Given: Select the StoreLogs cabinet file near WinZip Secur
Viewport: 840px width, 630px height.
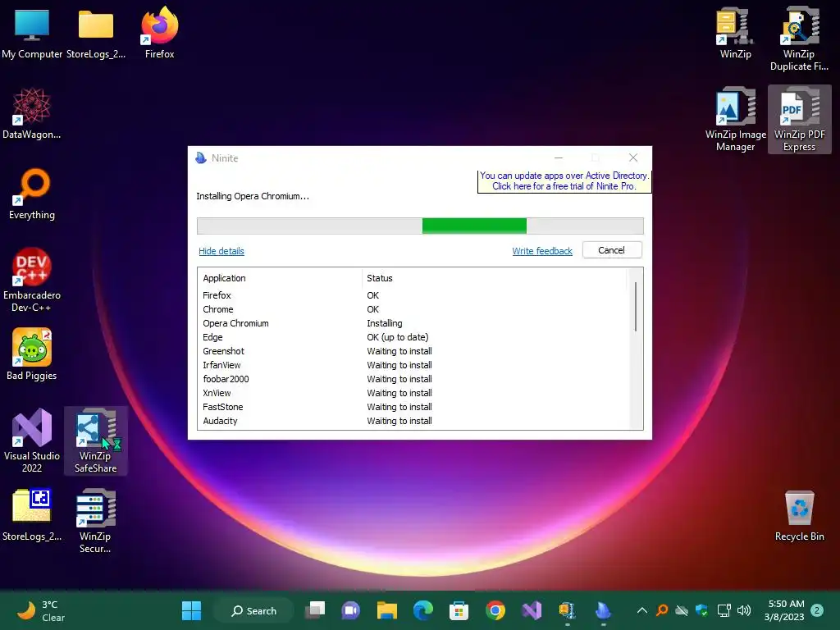Looking at the screenshot, I should pos(32,515).
